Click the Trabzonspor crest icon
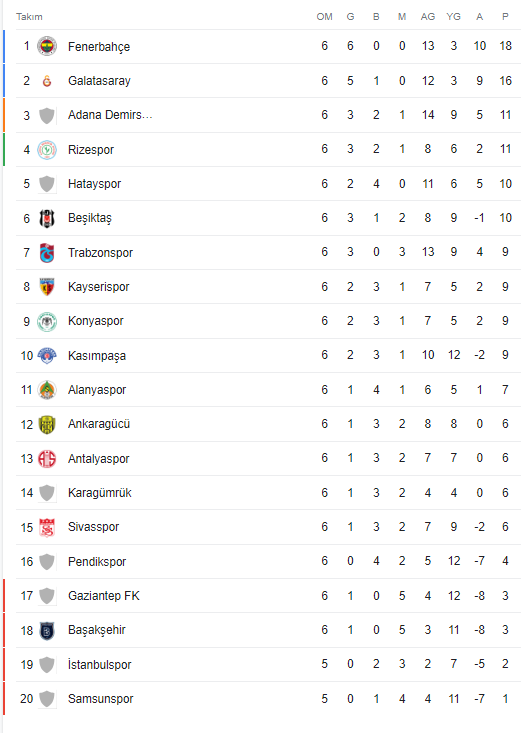This screenshot has height=733, width=521. click(x=47, y=253)
